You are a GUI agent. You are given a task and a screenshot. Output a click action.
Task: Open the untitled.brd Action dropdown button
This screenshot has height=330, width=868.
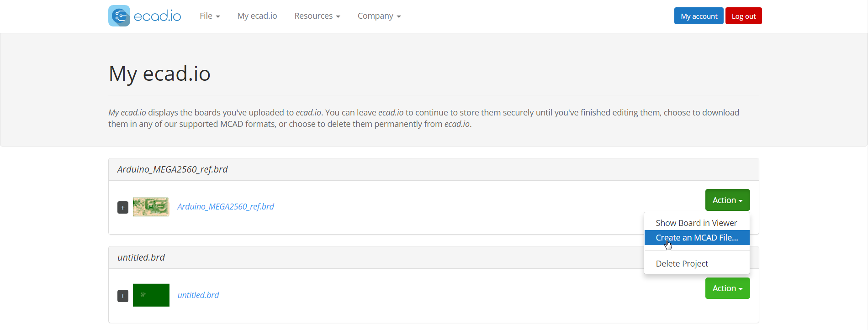pos(727,288)
